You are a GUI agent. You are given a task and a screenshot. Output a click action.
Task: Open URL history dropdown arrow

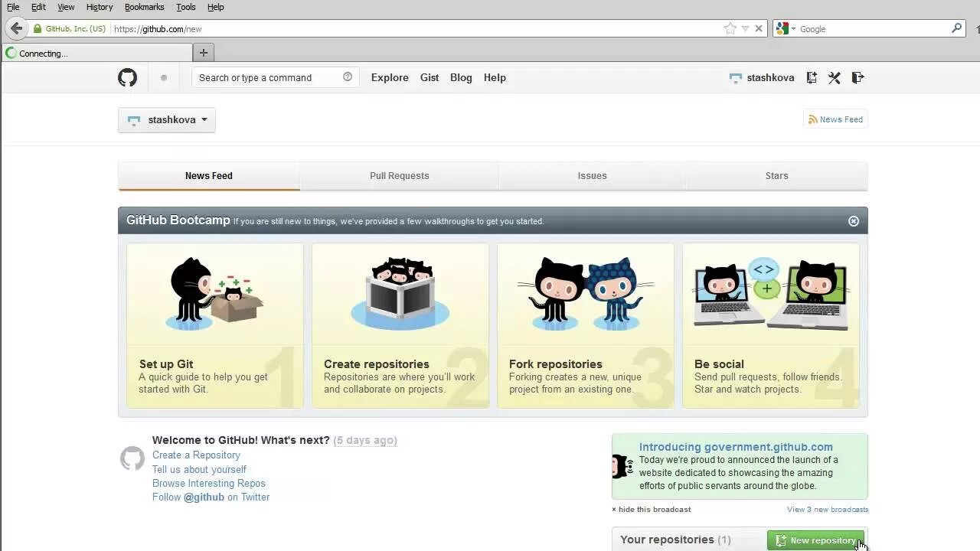point(745,28)
